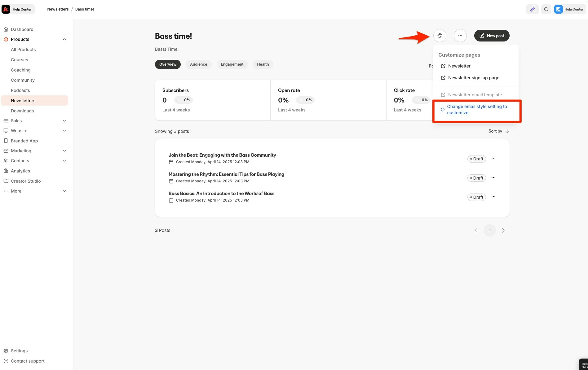Viewport: 588px width, 370px height.
Task: Select page 1 in the pagination
Action: pyautogui.click(x=490, y=230)
